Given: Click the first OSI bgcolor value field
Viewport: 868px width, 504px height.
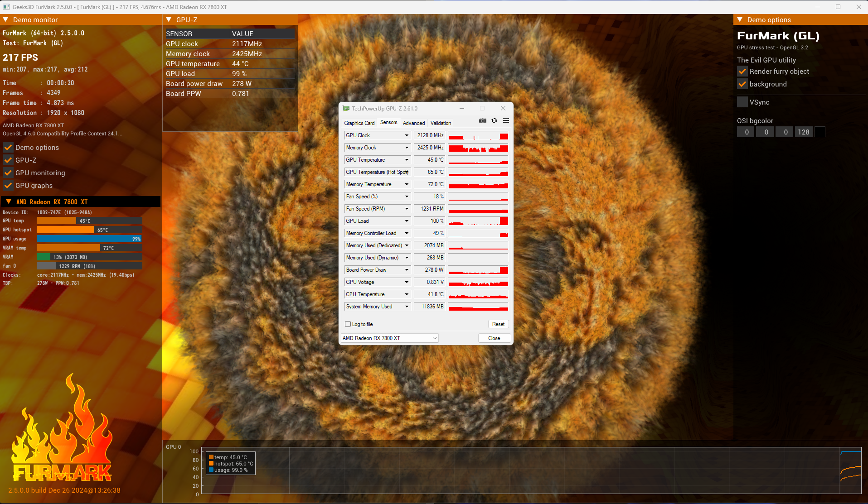Looking at the screenshot, I should [x=746, y=132].
